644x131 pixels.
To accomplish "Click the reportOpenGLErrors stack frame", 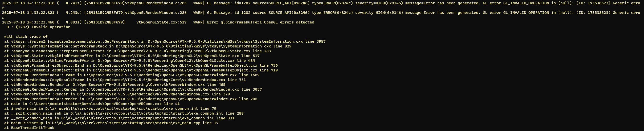I will (138, 51).
